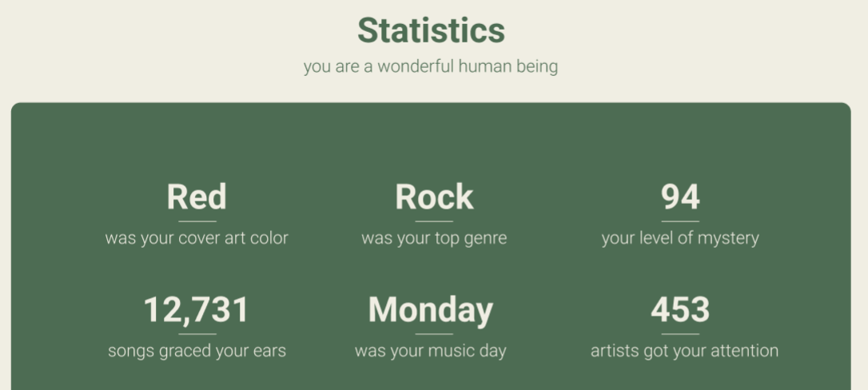This screenshot has width=868, height=390.
Task: Select the 453 artists count
Action: coord(680,310)
